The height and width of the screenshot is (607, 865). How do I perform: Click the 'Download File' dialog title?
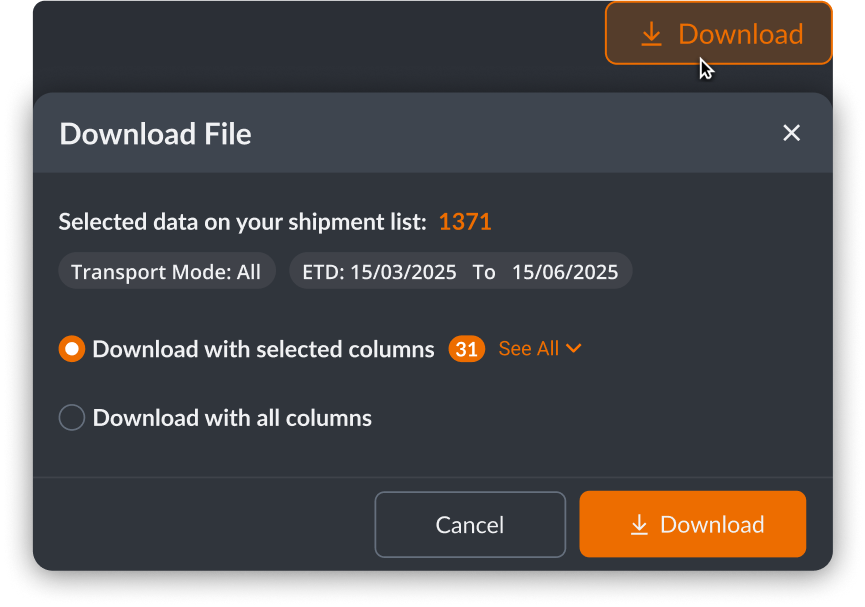click(155, 134)
